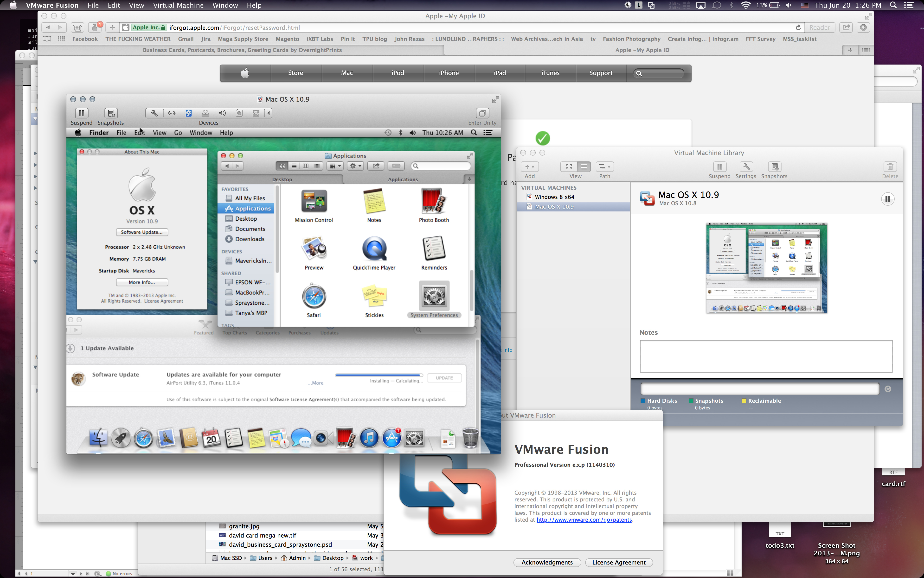Open Go menu in guest Finder
The width and height of the screenshot is (924, 578).
[x=178, y=133]
